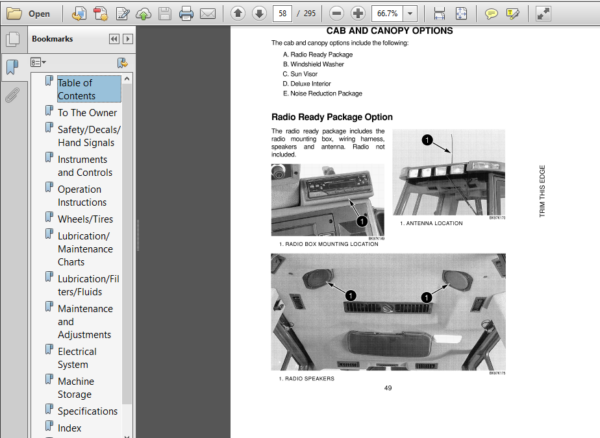Toggle the Page Thumbnails panel
Viewport: 600px width, 438px height.
coord(13,39)
